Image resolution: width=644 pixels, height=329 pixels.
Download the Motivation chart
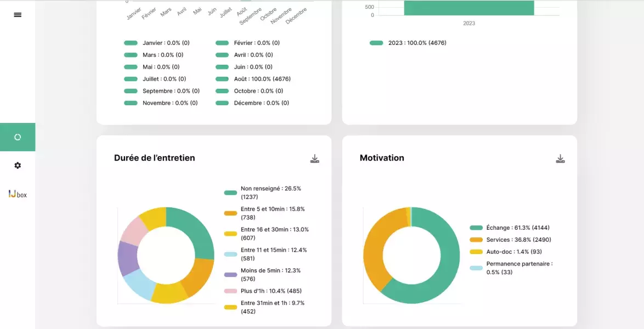pos(560,159)
